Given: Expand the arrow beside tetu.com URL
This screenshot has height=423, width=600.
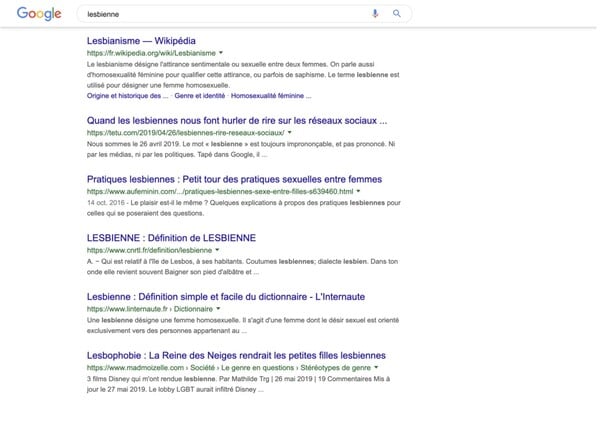Looking at the screenshot, I should [290, 132].
